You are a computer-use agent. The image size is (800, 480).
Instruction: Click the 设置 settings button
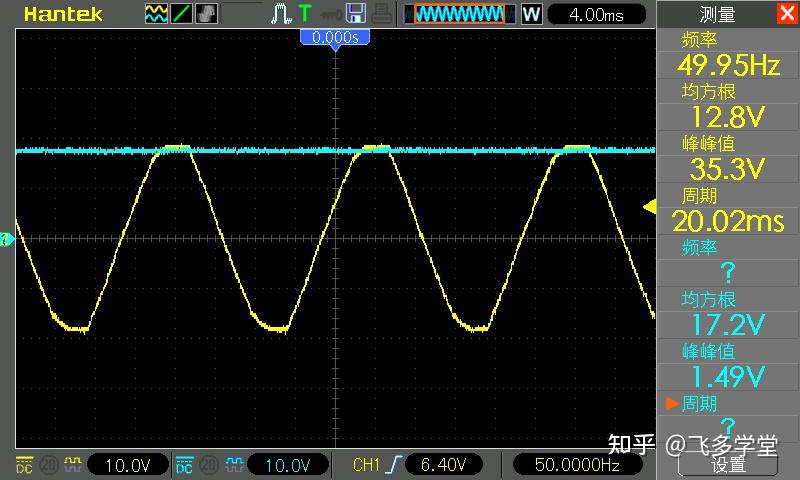728,464
